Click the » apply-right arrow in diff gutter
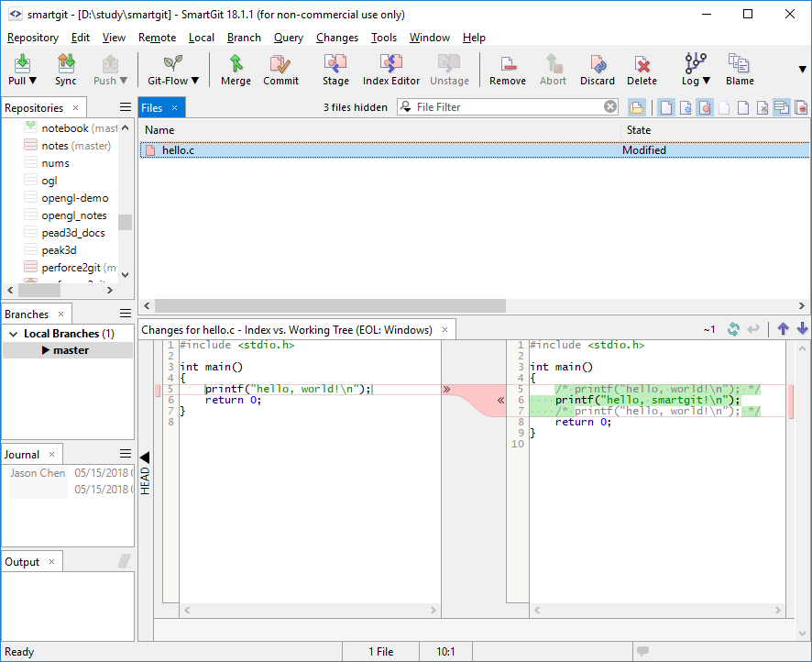 [x=446, y=389]
